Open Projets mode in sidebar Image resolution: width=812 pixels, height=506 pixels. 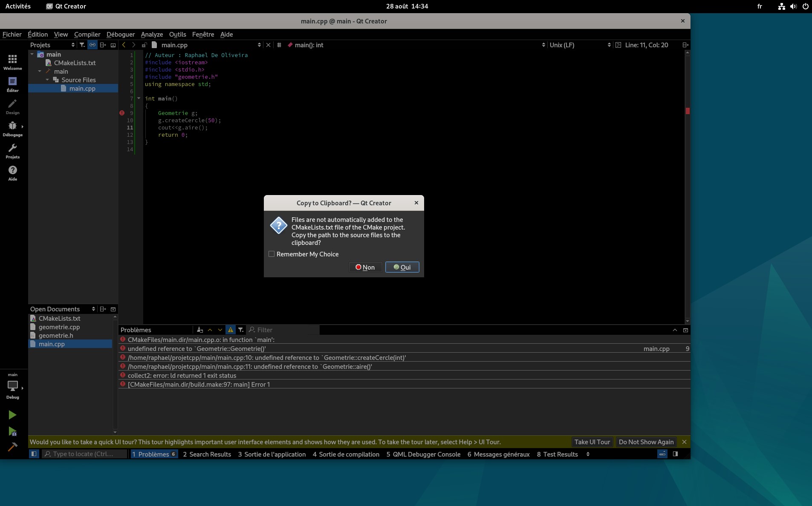(13, 151)
